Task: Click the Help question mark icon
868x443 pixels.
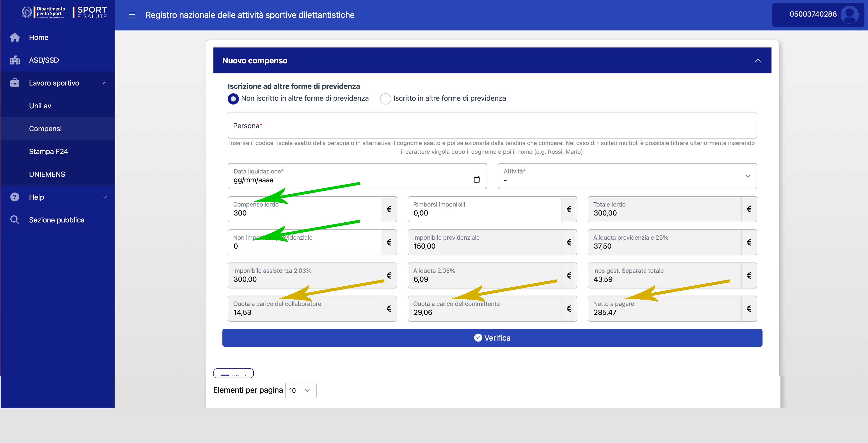Action: [x=15, y=197]
